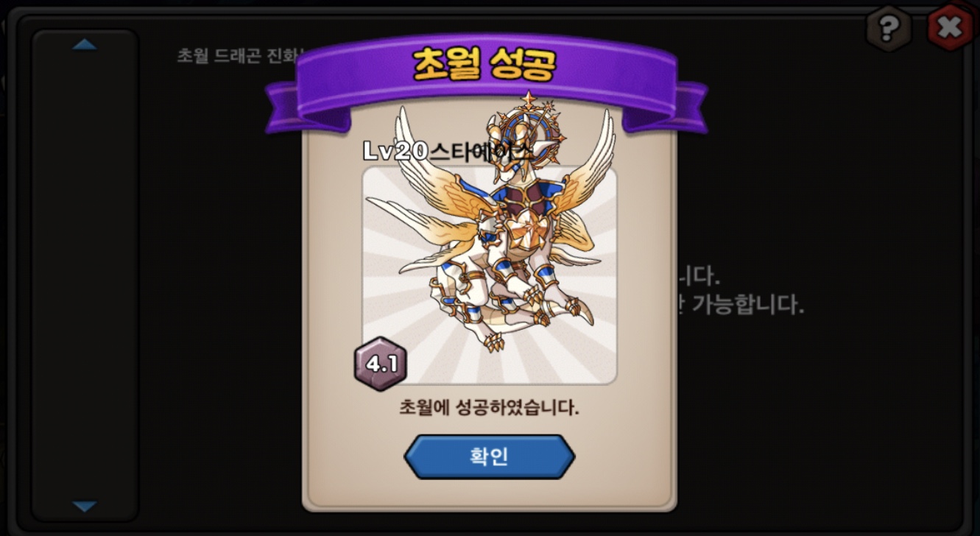Click the 초월 성공 title banner
The image size is (980, 536).
pos(486,66)
